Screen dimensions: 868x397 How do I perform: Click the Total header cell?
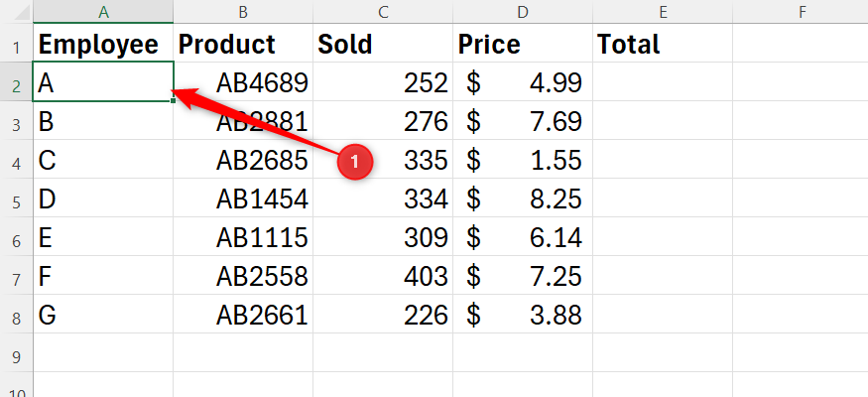(x=663, y=44)
